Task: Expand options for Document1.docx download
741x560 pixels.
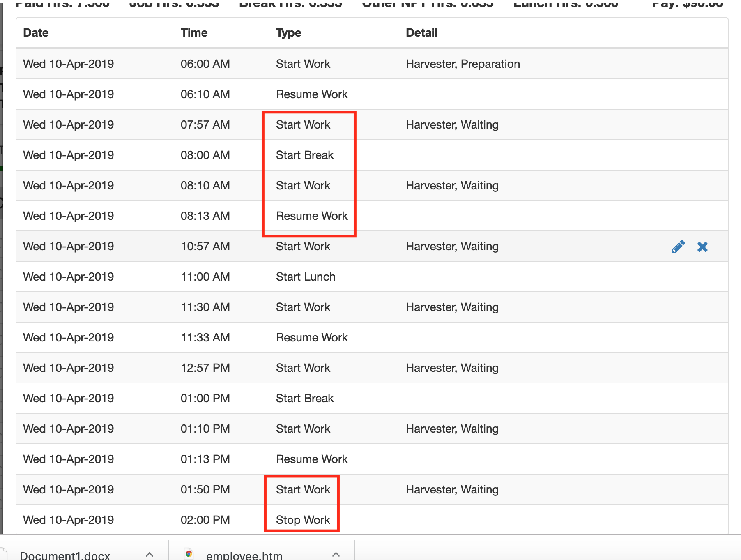Action: 150,553
